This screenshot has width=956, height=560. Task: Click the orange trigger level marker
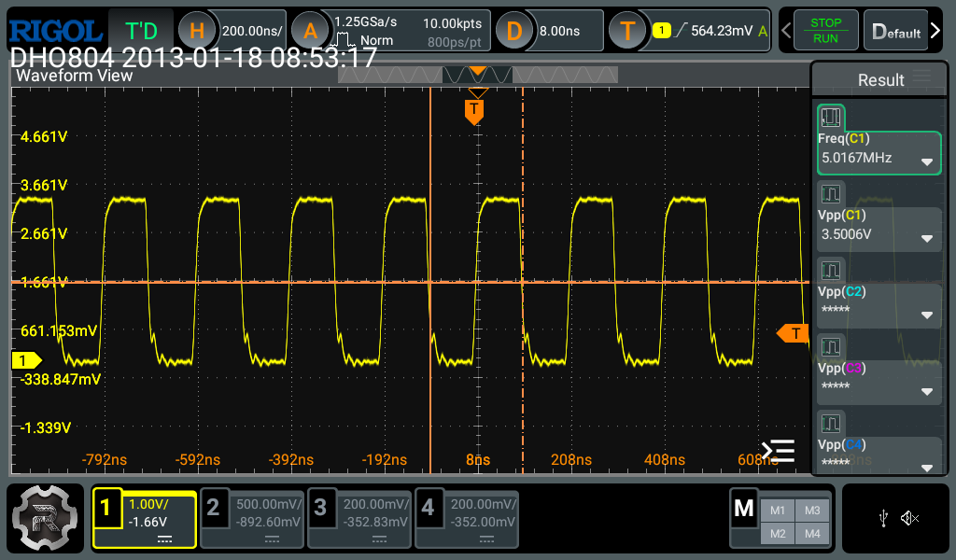click(794, 333)
